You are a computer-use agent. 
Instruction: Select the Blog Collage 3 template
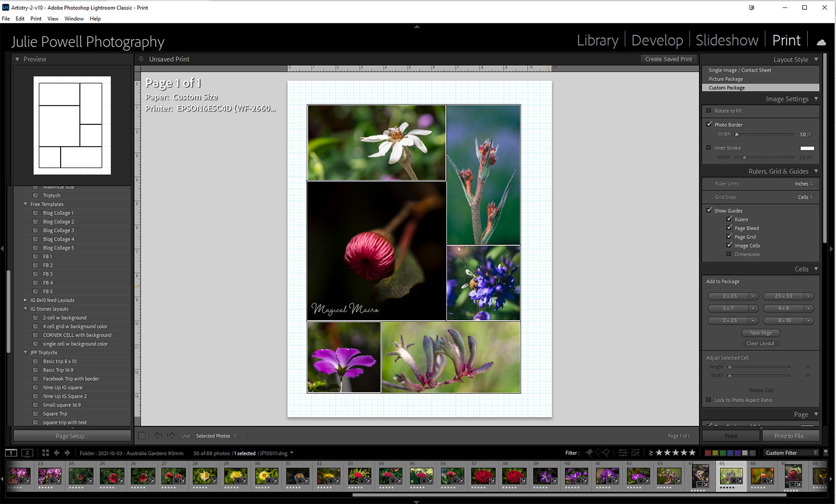[59, 230]
